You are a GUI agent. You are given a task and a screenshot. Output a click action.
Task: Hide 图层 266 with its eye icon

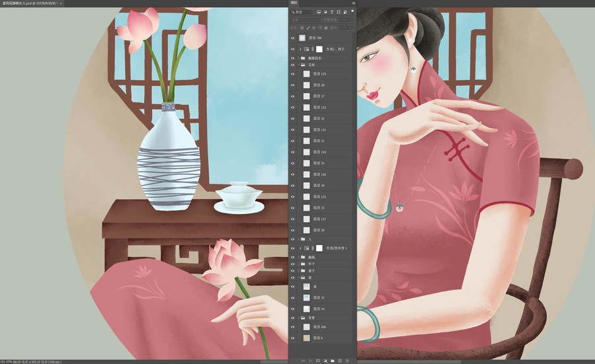[293, 327]
